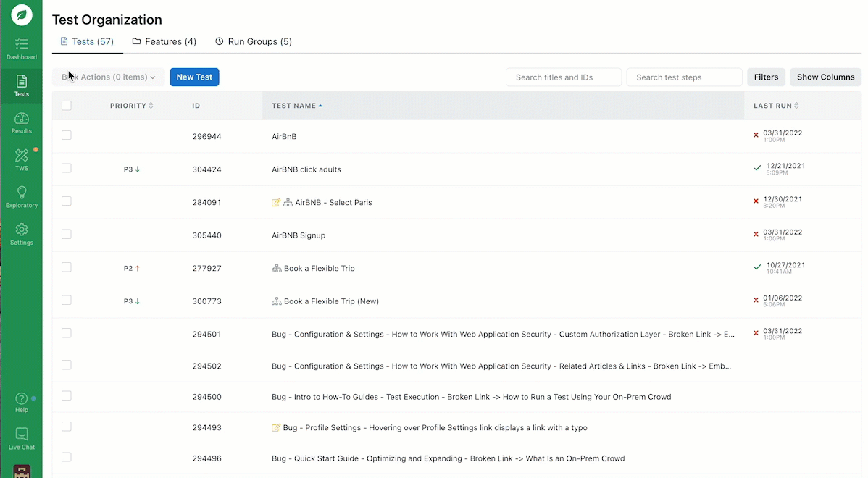Click ID 294500
Image resolution: width=868 pixels, height=478 pixels.
(x=206, y=397)
